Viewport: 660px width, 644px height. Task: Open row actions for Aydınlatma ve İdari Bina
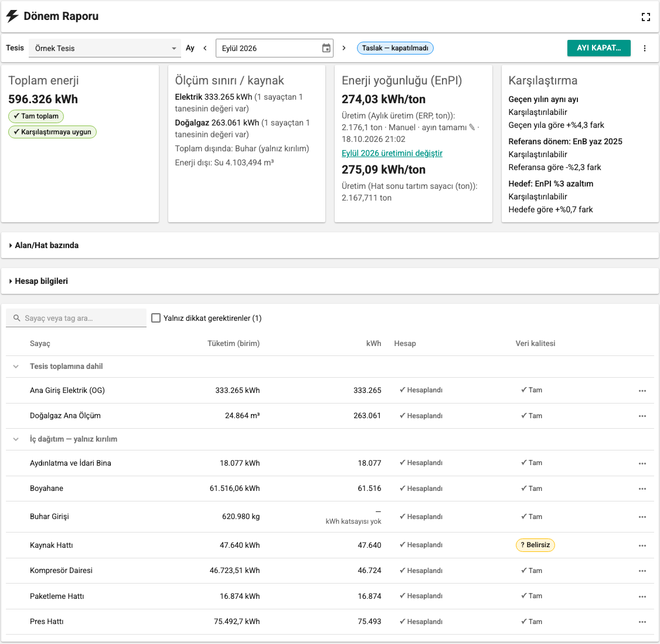[642, 463]
